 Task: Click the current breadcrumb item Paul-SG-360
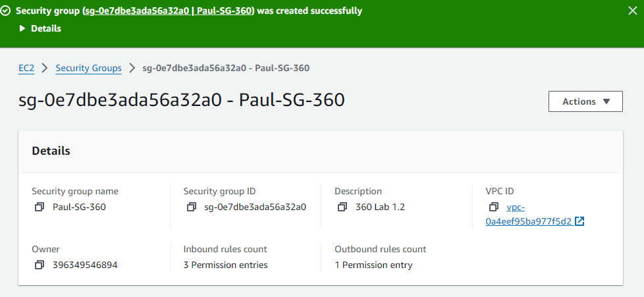pos(226,68)
